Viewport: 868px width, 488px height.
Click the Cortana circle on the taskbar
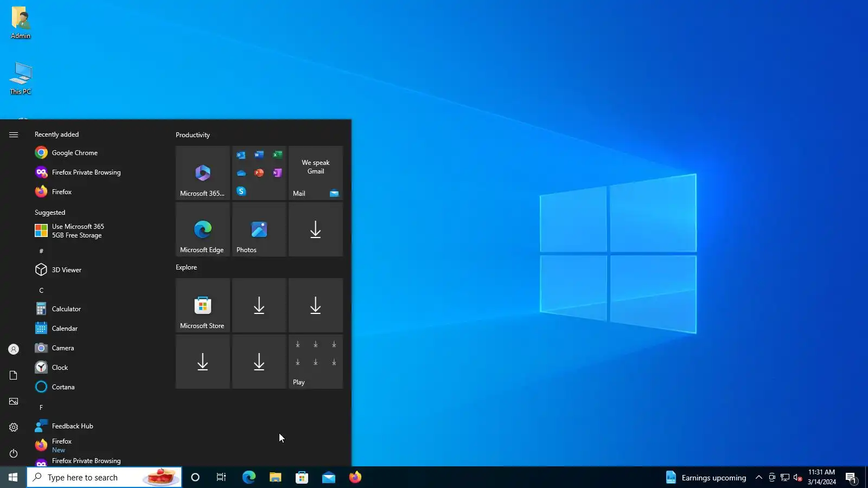(x=195, y=477)
